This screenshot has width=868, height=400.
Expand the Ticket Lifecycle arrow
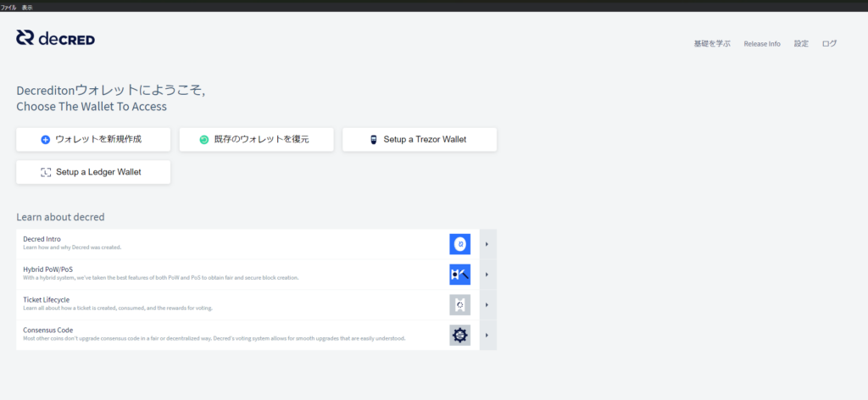pyautogui.click(x=487, y=305)
